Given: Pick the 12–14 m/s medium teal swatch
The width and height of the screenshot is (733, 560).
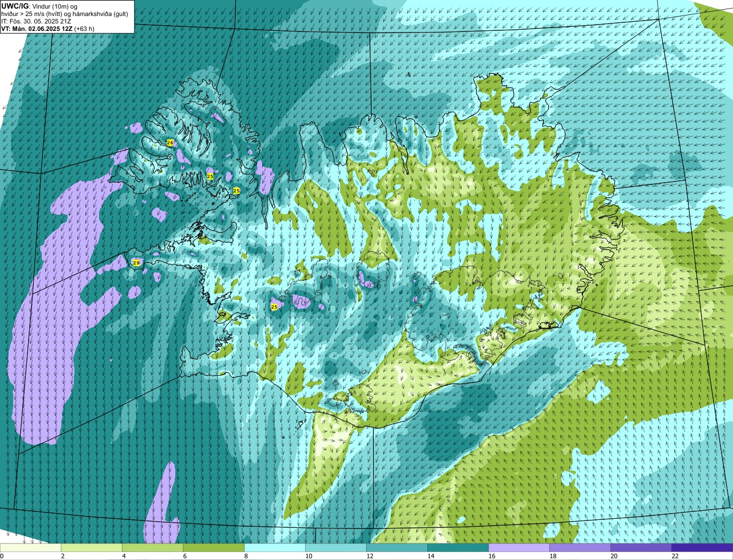Looking at the screenshot, I should (397, 547).
